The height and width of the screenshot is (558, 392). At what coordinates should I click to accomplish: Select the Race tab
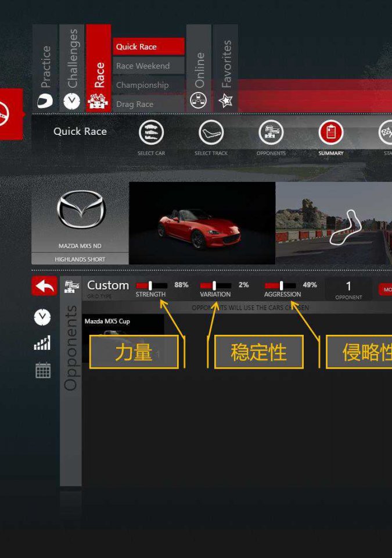99,68
